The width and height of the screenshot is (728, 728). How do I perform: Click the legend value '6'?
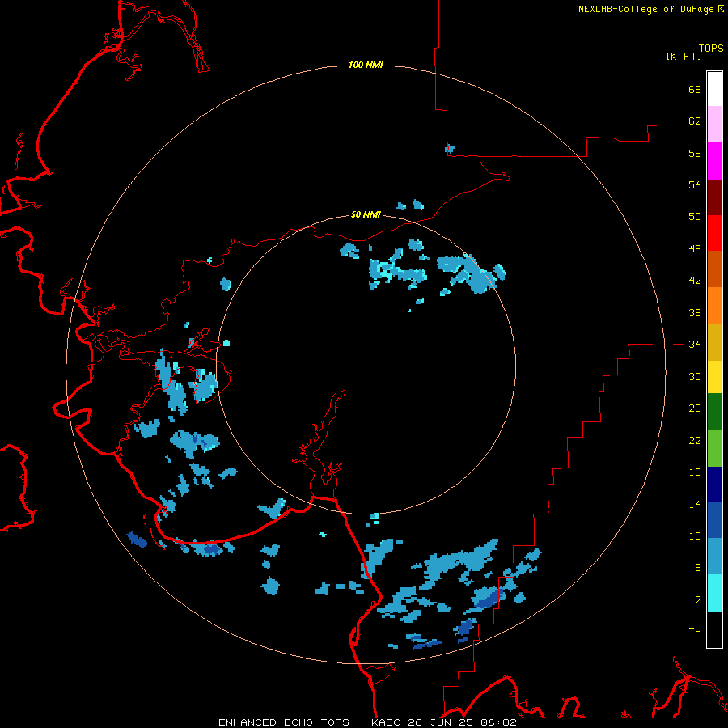(698, 568)
